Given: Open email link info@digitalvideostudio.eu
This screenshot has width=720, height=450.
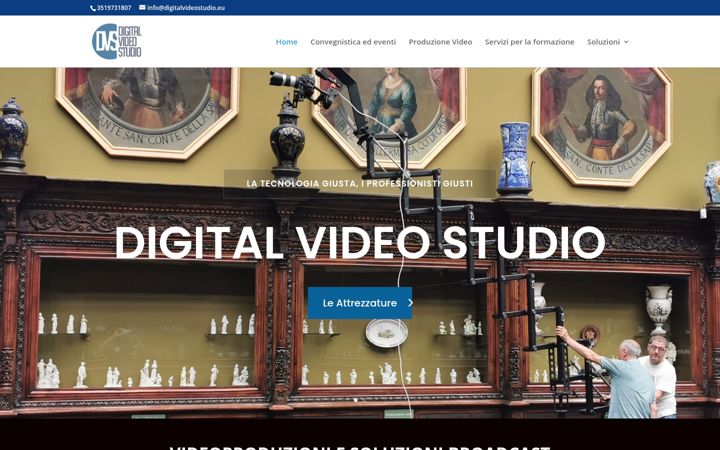Looking at the screenshot, I should 186,8.
